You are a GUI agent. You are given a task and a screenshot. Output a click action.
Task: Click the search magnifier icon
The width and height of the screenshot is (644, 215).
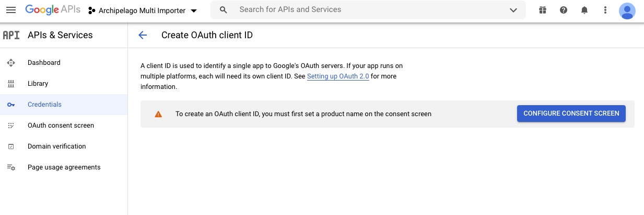point(224,10)
